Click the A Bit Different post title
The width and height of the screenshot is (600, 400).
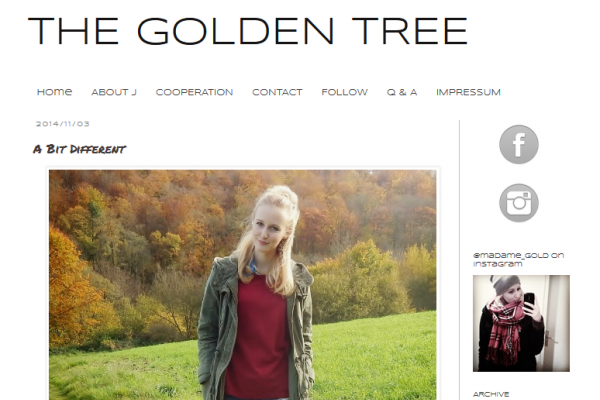click(x=79, y=149)
